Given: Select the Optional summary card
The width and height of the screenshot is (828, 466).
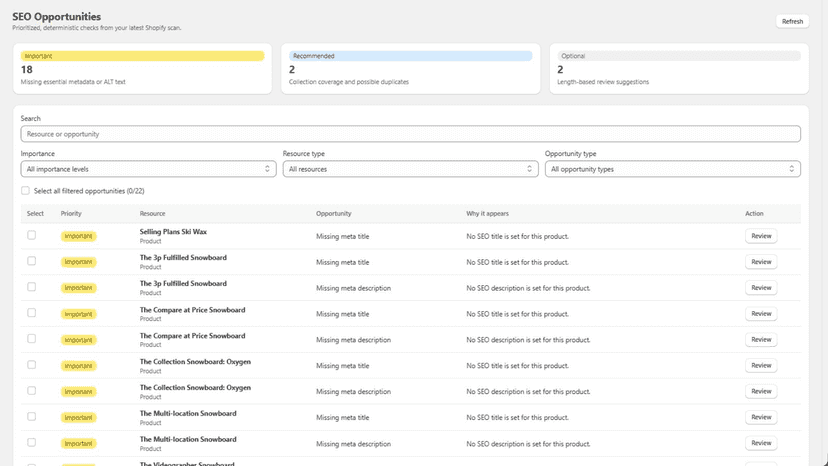Looking at the screenshot, I should [679, 69].
